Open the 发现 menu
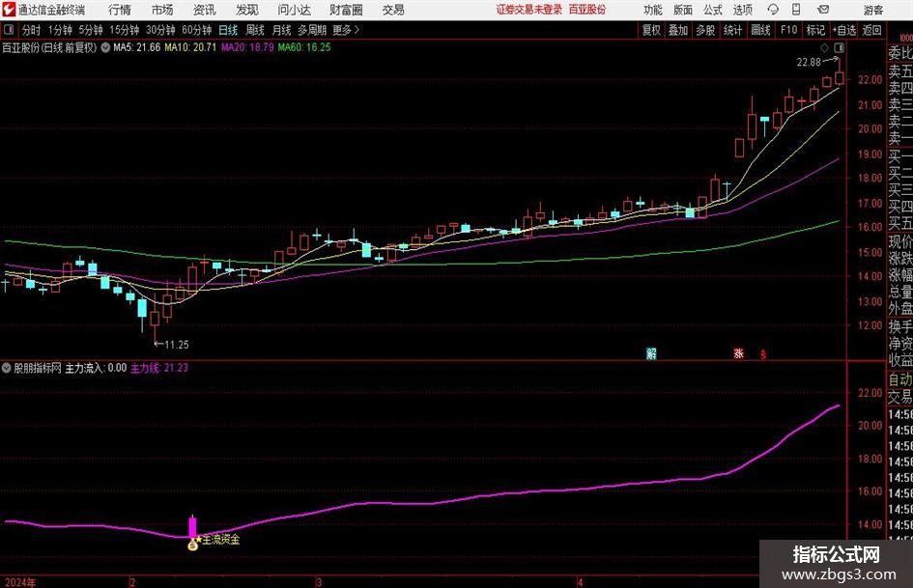The height and width of the screenshot is (588, 913). point(246,10)
